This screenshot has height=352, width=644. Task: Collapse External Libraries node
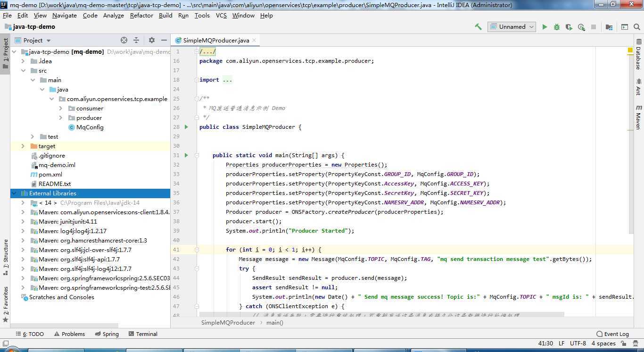pyautogui.click(x=14, y=193)
